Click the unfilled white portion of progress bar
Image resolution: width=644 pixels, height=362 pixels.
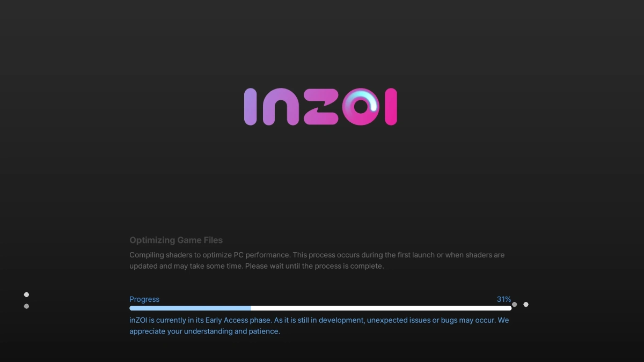pyautogui.click(x=381, y=308)
